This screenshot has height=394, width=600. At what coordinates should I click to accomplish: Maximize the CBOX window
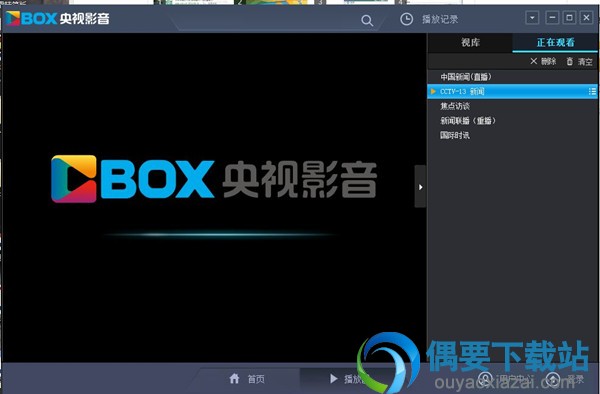pos(569,18)
